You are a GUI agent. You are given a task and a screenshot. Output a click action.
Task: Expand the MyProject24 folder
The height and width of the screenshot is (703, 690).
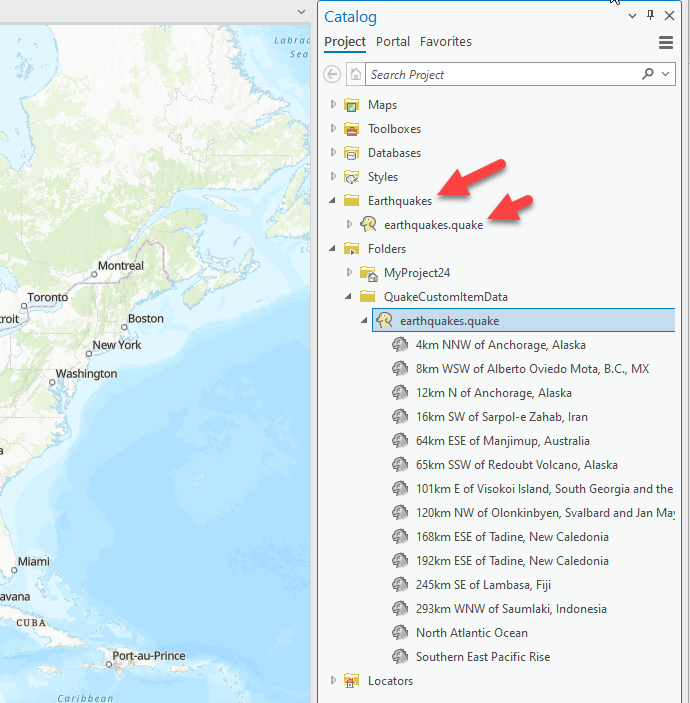[x=349, y=273]
